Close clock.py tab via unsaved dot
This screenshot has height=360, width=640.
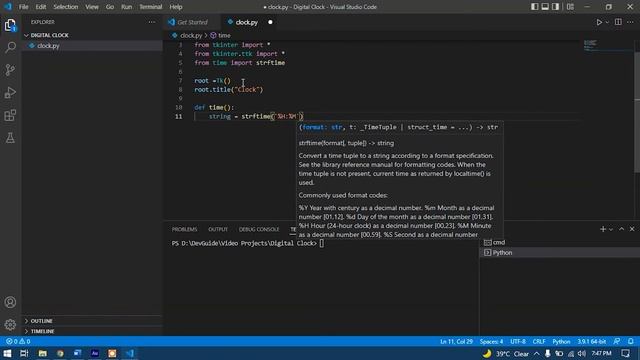[x=270, y=22]
